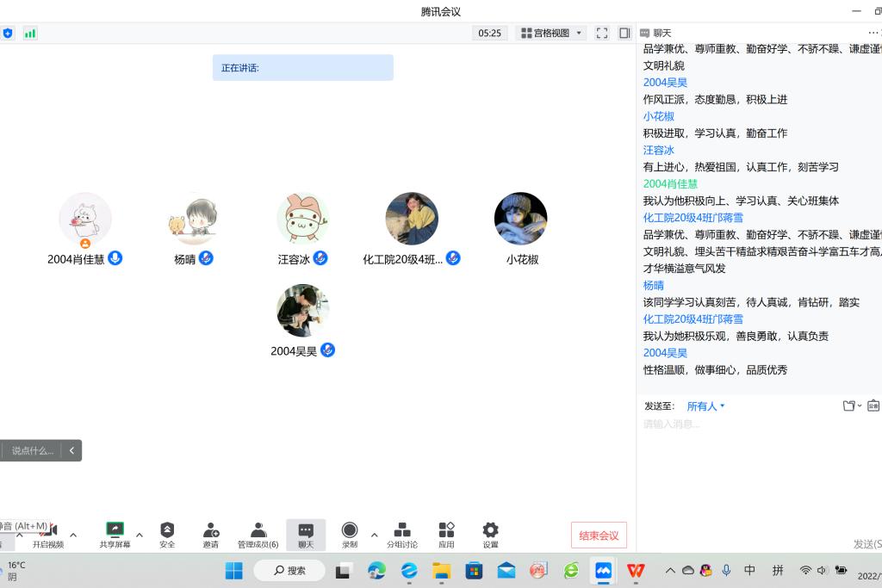Click the red 结束会议 button
882x588 pixels.
coord(599,535)
